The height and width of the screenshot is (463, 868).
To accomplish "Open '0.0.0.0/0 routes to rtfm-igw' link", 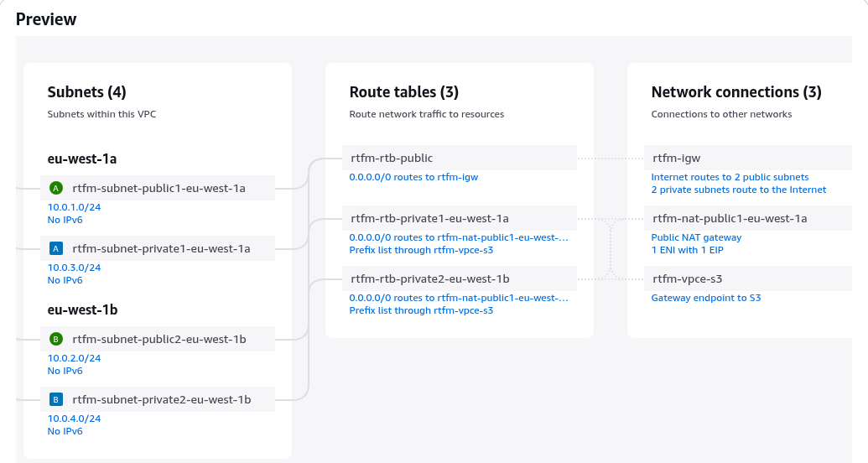I will click(413, 177).
